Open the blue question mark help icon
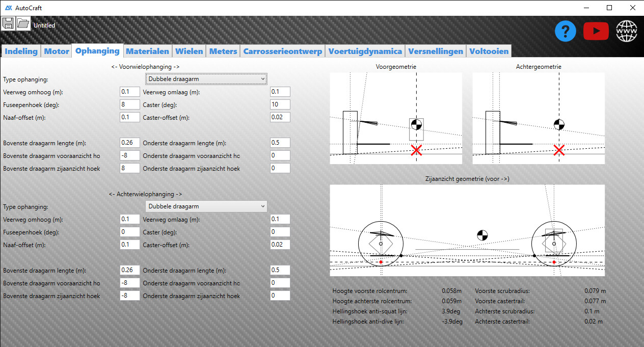Image resolution: width=644 pixels, height=347 pixels. coord(565,32)
